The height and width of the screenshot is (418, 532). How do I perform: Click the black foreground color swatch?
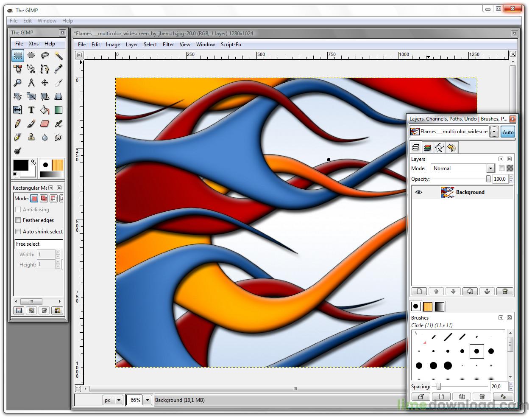coord(20,165)
